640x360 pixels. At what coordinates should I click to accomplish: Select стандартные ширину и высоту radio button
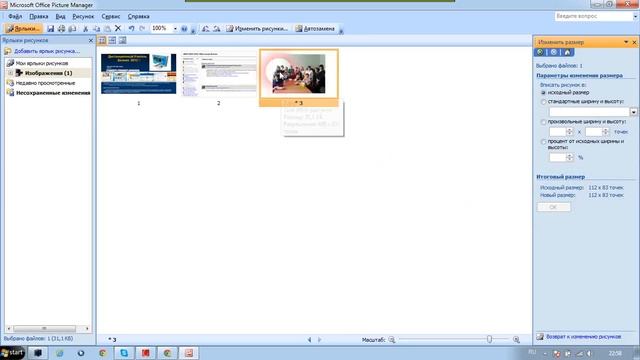point(543,102)
